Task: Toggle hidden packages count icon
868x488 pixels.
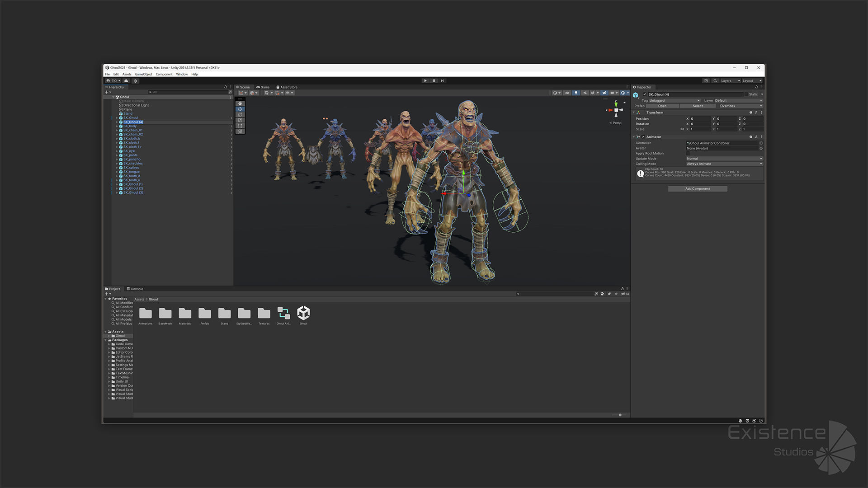Action: click(625, 294)
